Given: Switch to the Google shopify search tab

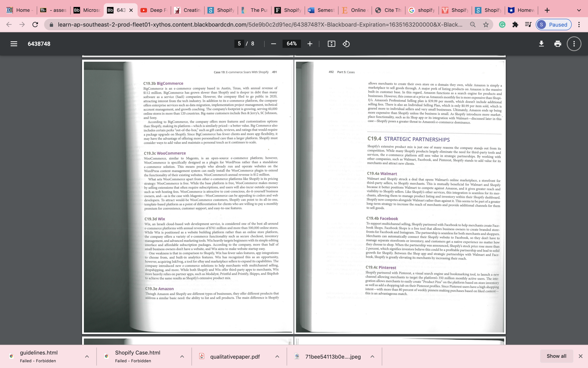Looking at the screenshot, I should pyautogui.click(x=422, y=10).
